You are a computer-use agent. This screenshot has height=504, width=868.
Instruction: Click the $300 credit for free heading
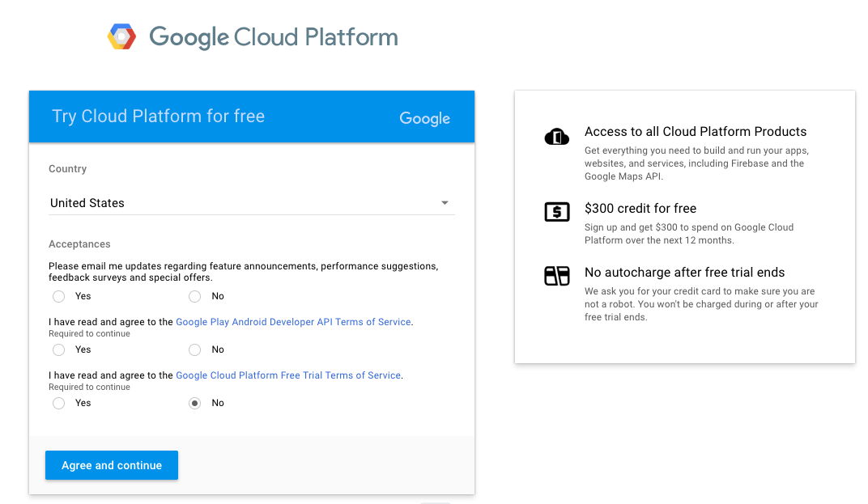click(640, 208)
